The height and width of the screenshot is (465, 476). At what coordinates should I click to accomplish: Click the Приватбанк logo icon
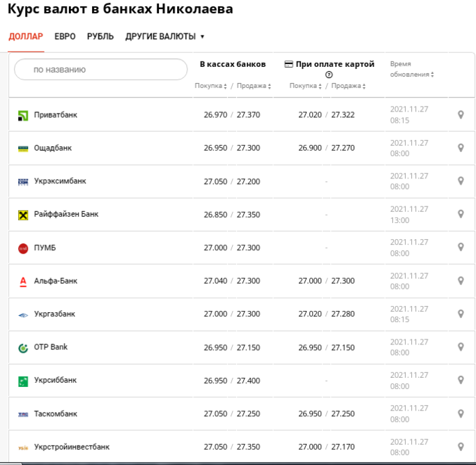coord(23,116)
